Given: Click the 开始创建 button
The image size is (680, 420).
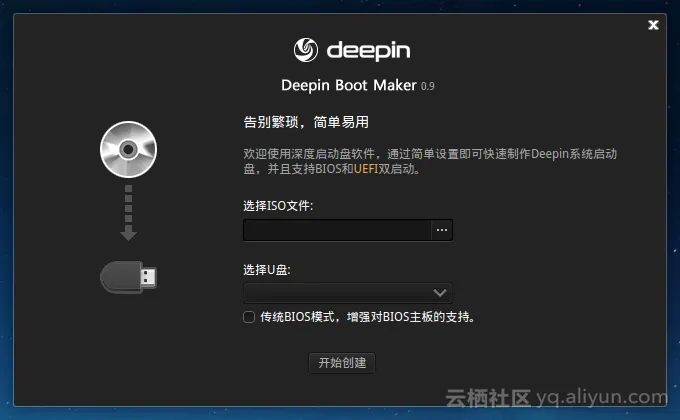Looking at the screenshot, I should [342, 363].
